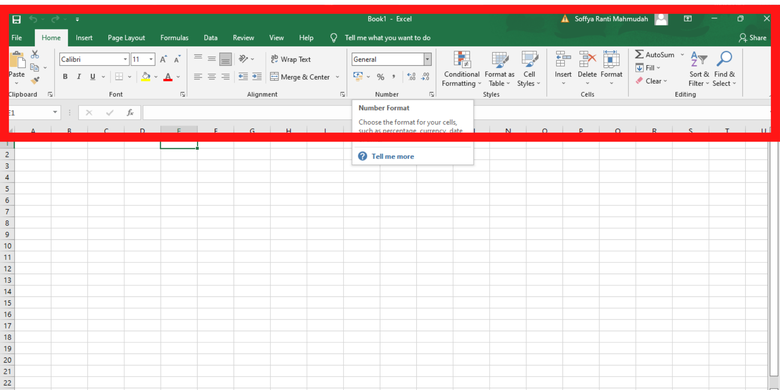Switch to the Review tab
The width and height of the screenshot is (780, 390).
click(243, 38)
